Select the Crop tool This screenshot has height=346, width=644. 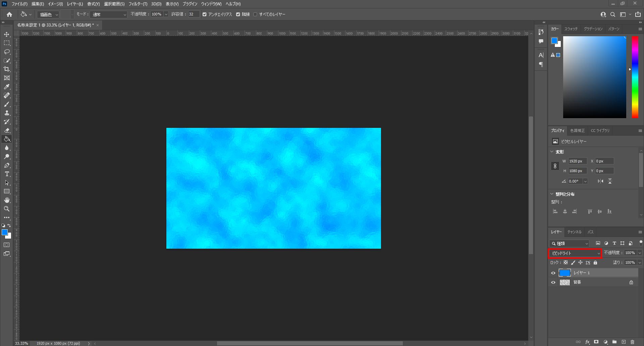tap(7, 69)
